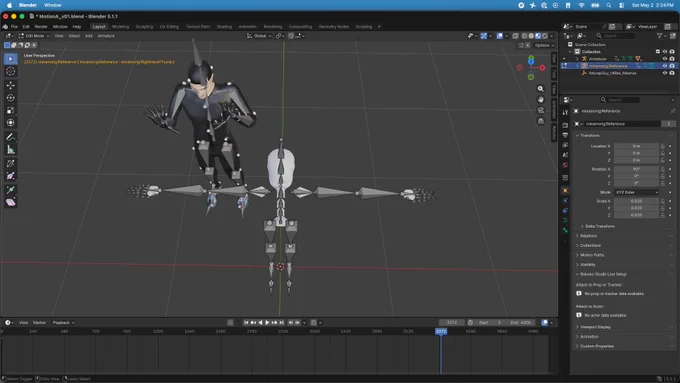
Task: Select the Transform tool
Action: [x=10, y=123]
